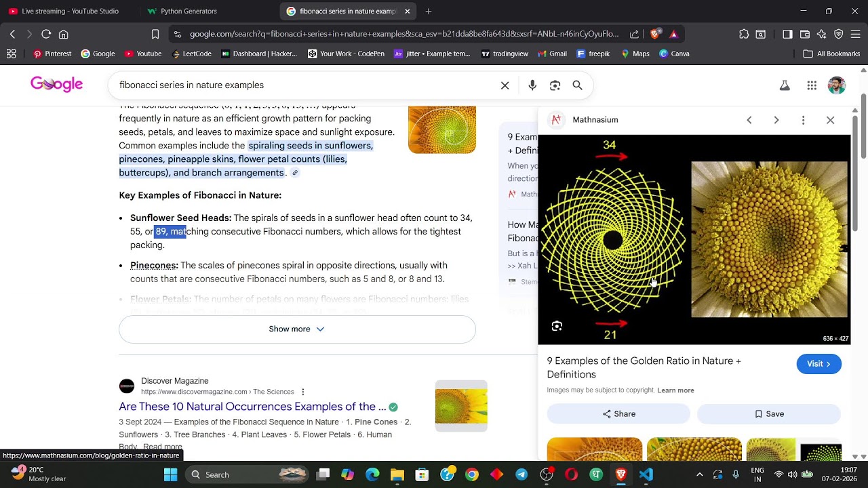Click the Google search text field
This screenshot has height=488, width=868.
[305, 85]
